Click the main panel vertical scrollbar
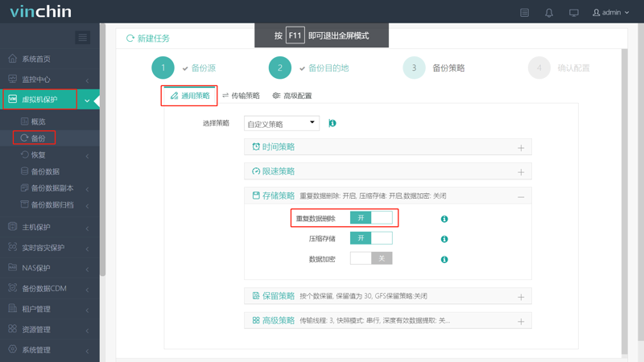The width and height of the screenshot is (644, 362). point(625,201)
